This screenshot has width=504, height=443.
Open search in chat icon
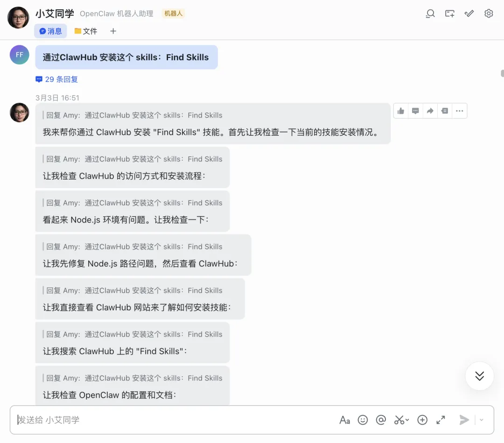tap(430, 14)
